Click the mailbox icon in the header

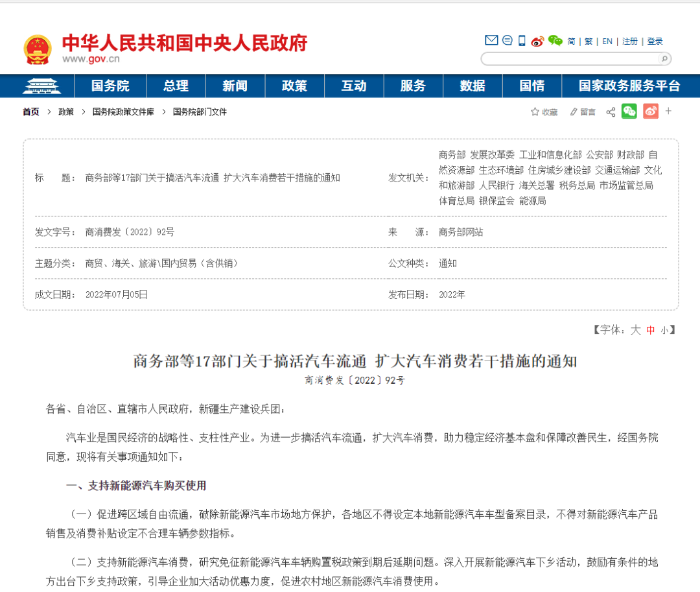tap(491, 40)
